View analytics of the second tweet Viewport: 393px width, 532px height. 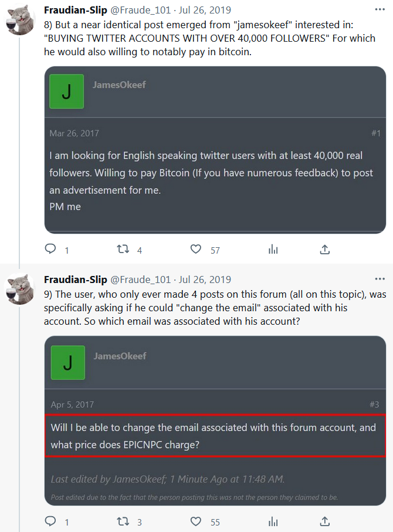[x=273, y=521]
